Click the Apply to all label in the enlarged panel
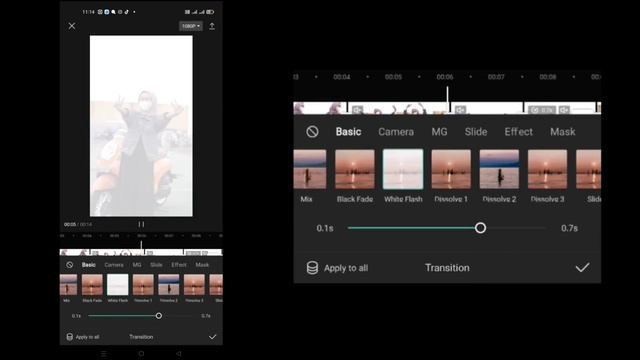 [346, 268]
